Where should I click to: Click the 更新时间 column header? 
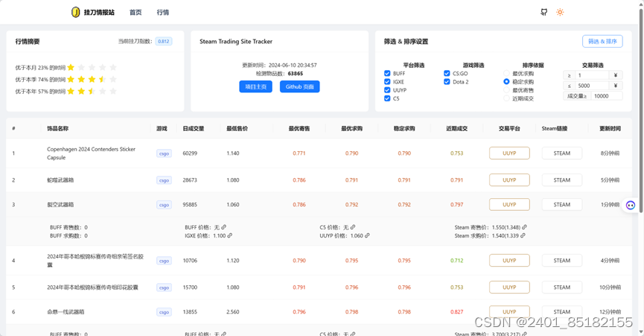610,129
